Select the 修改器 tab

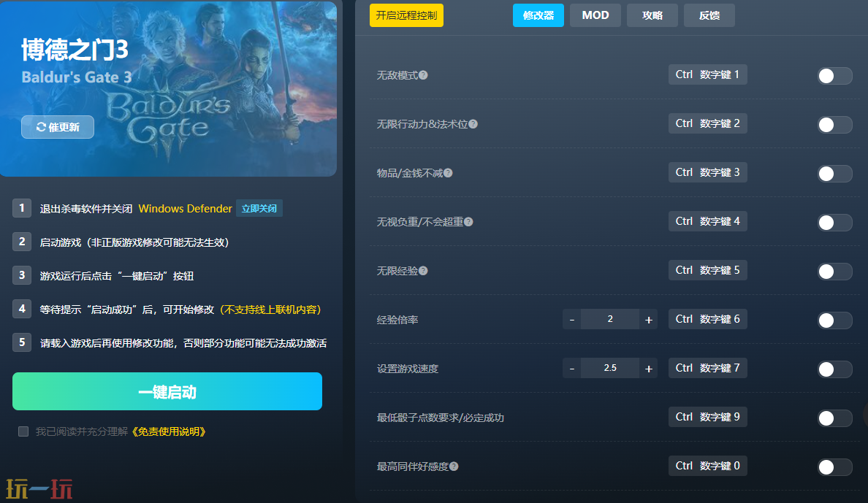(x=538, y=15)
